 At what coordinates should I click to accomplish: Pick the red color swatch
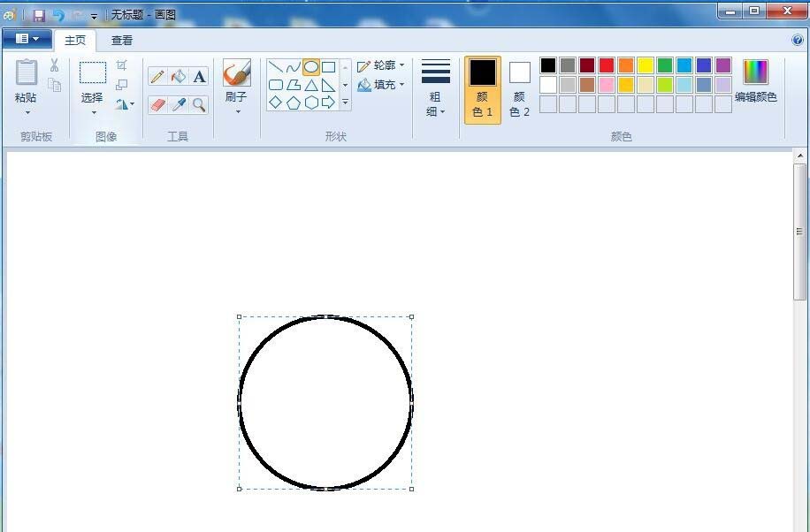607,65
